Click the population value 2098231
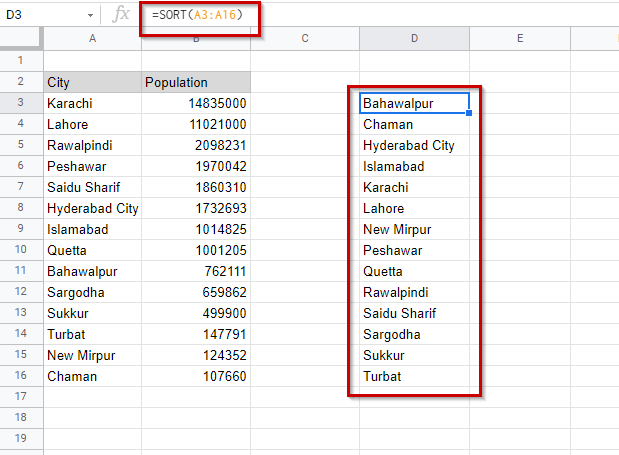The image size is (619, 455). pos(196,145)
